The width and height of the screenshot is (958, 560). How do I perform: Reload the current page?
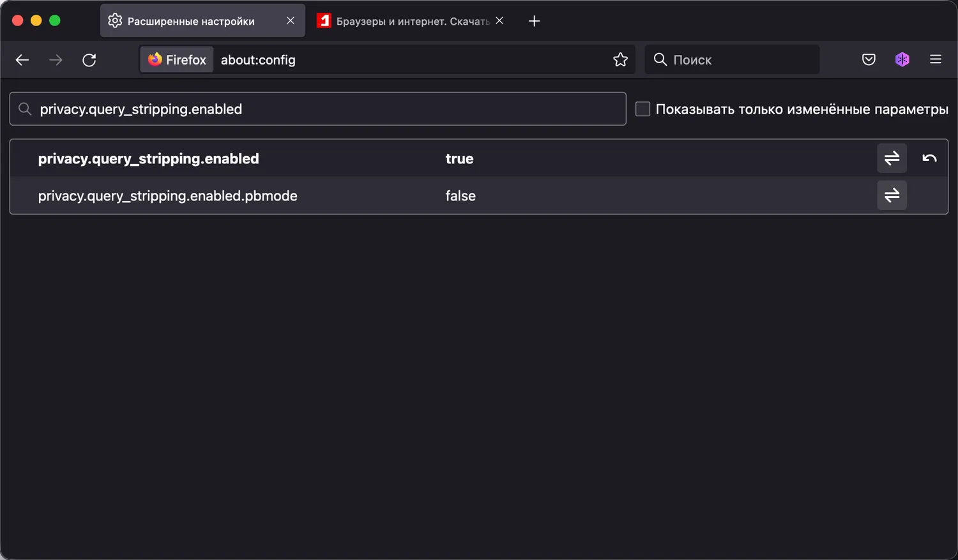pos(89,60)
